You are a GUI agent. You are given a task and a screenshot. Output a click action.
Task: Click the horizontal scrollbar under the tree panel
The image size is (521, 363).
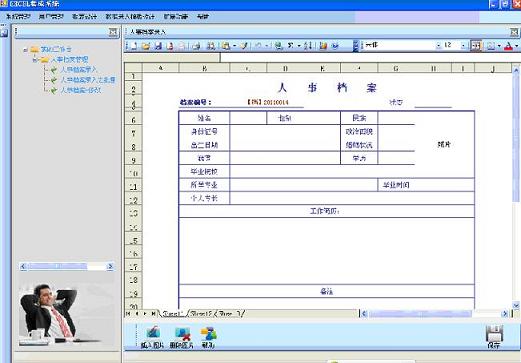click(67, 266)
